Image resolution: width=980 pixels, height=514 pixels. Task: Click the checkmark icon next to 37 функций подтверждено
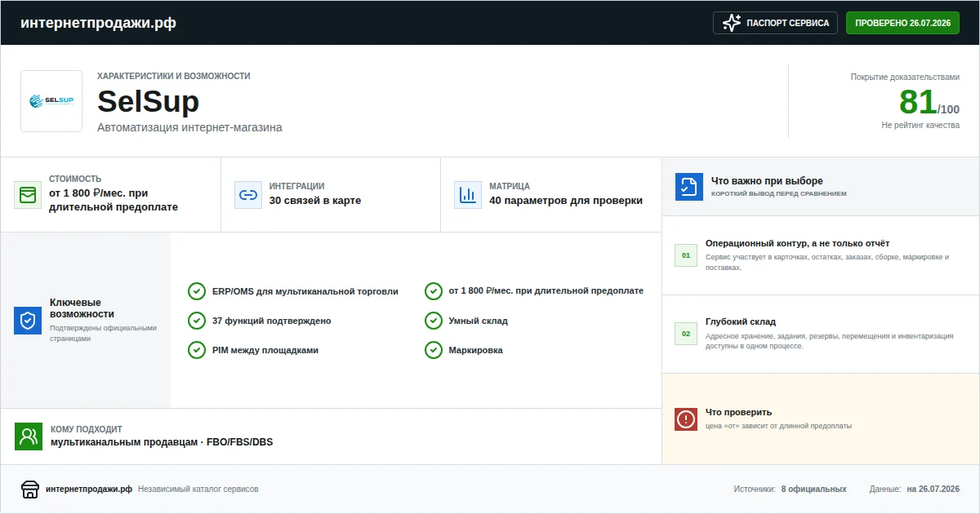[x=196, y=321]
